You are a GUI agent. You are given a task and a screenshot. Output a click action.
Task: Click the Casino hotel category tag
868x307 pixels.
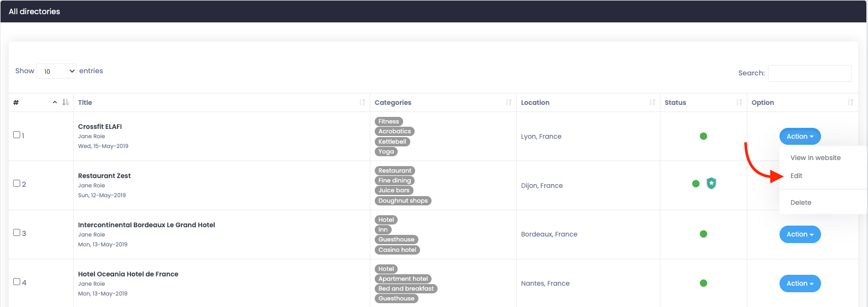coord(397,250)
